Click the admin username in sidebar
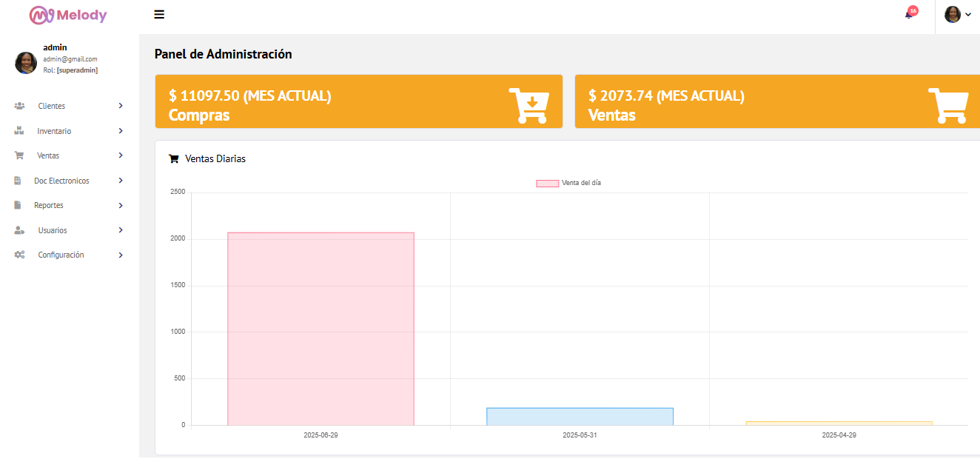This screenshot has height=459, width=980. pos(55,47)
